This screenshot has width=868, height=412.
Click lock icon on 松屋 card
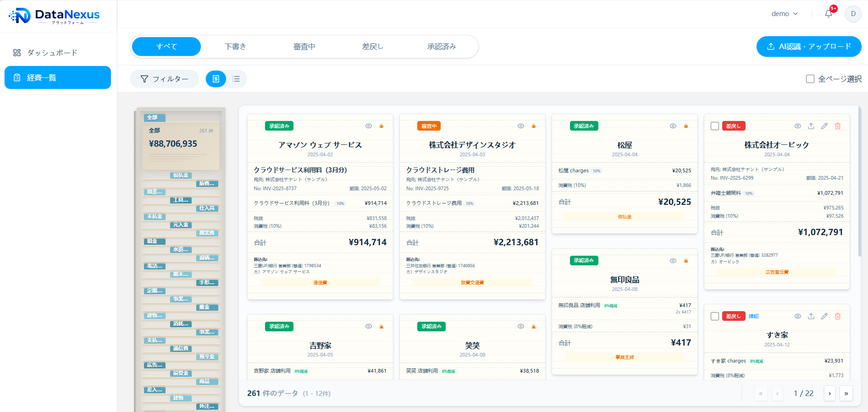click(x=686, y=126)
